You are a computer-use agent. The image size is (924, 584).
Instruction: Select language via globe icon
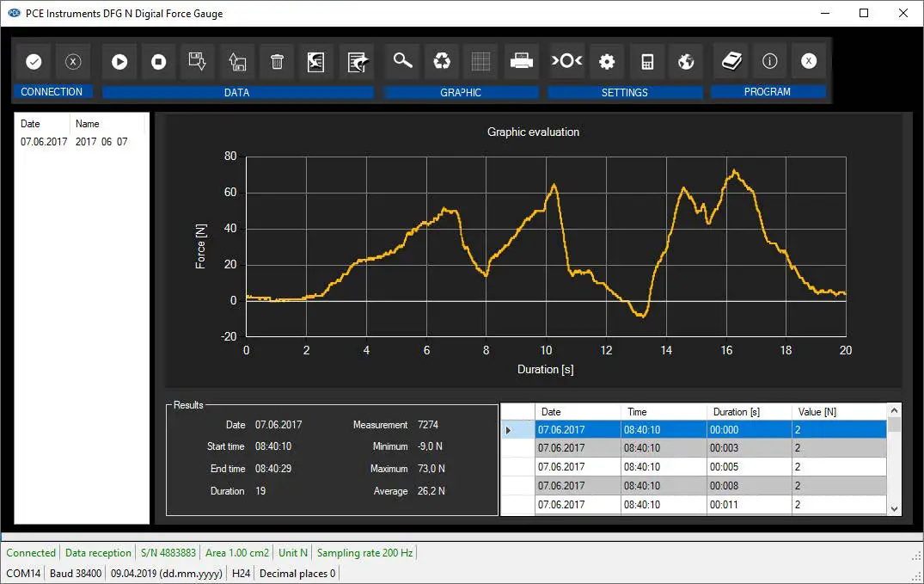686,61
